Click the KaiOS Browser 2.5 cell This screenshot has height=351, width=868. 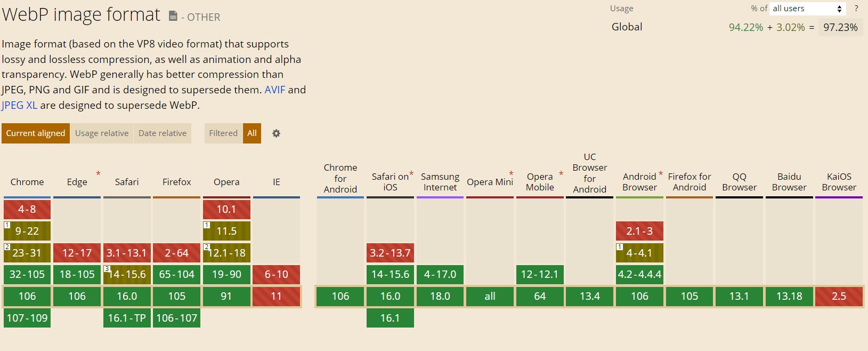pos(839,296)
